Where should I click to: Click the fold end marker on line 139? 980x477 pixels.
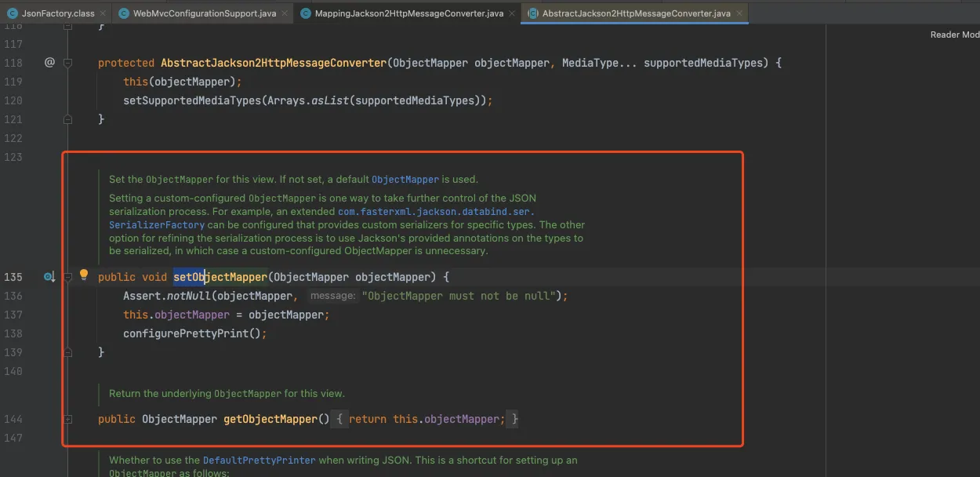tap(68, 353)
